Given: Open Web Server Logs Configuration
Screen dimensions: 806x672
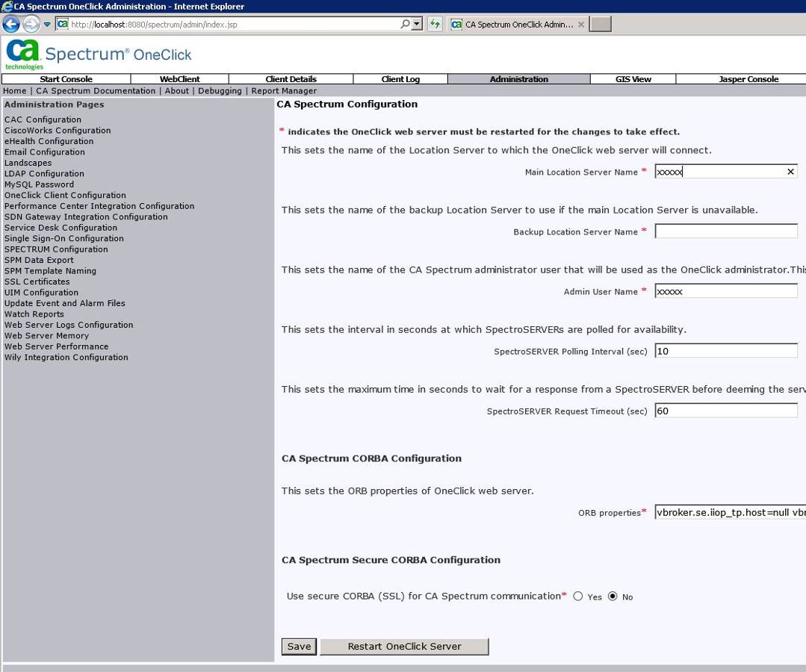Looking at the screenshot, I should (x=69, y=325).
